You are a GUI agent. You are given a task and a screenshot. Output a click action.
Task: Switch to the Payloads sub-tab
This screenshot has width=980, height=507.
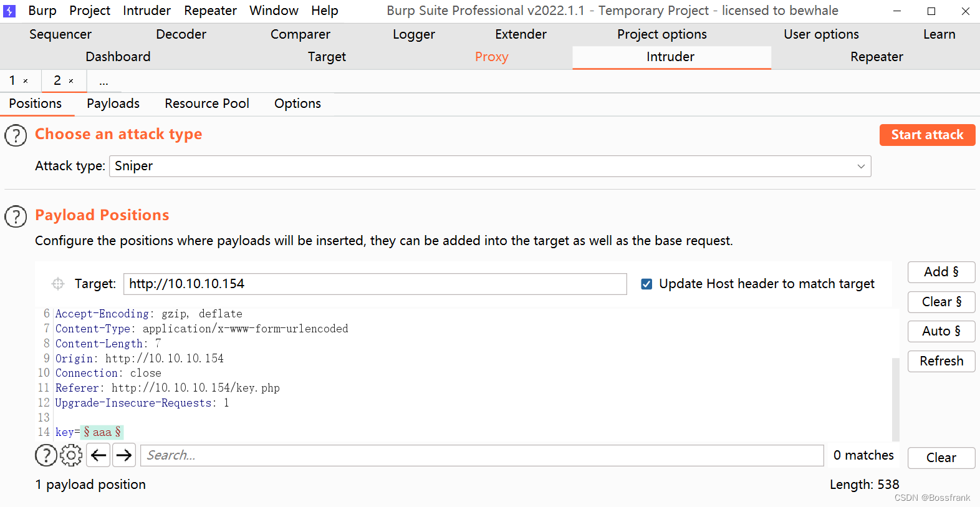[x=113, y=104]
